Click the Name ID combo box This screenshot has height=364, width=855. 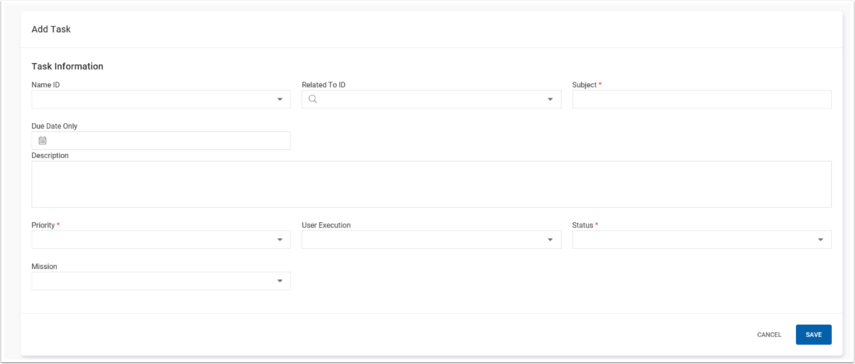161,100
